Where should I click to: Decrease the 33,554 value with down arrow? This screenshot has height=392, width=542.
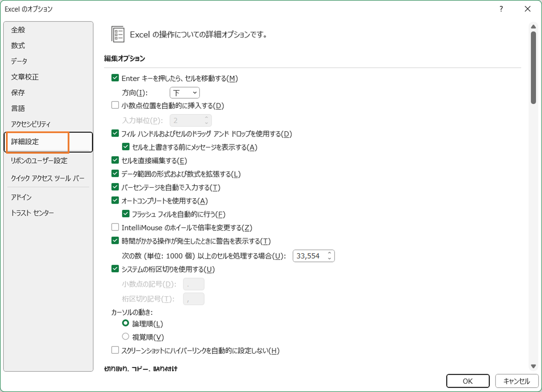(330, 259)
